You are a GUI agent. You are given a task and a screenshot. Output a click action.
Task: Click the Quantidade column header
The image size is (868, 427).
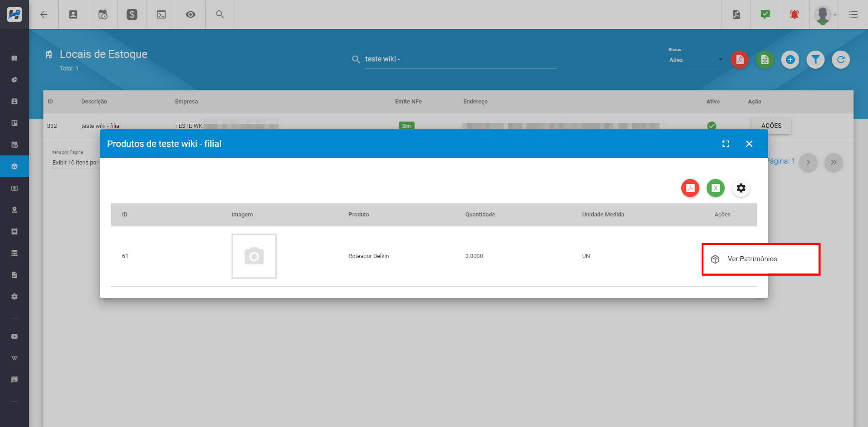[480, 215]
